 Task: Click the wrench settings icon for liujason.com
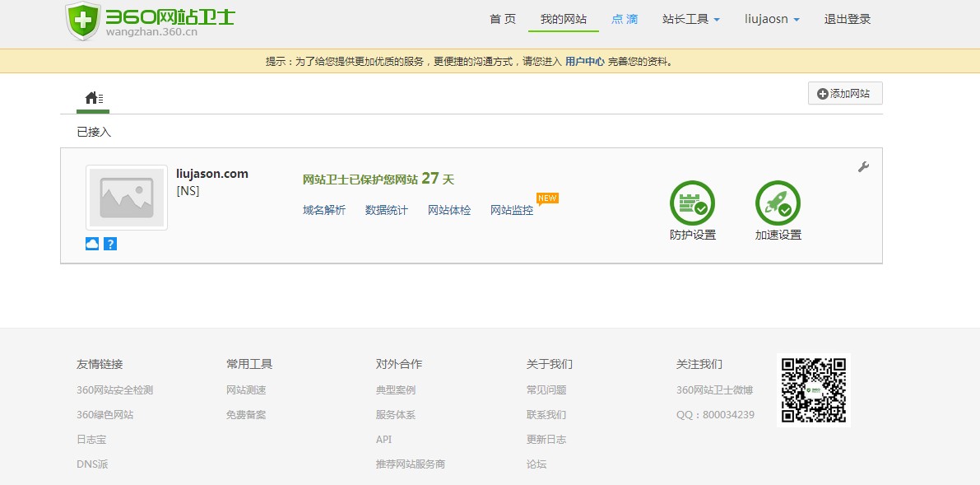coord(863,166)
